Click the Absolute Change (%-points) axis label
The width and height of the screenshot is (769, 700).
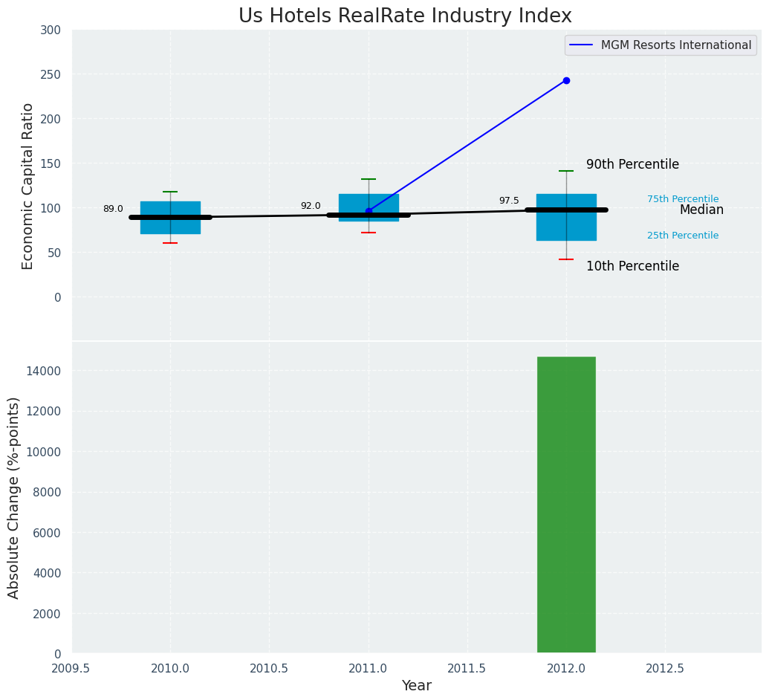point(14,497)
